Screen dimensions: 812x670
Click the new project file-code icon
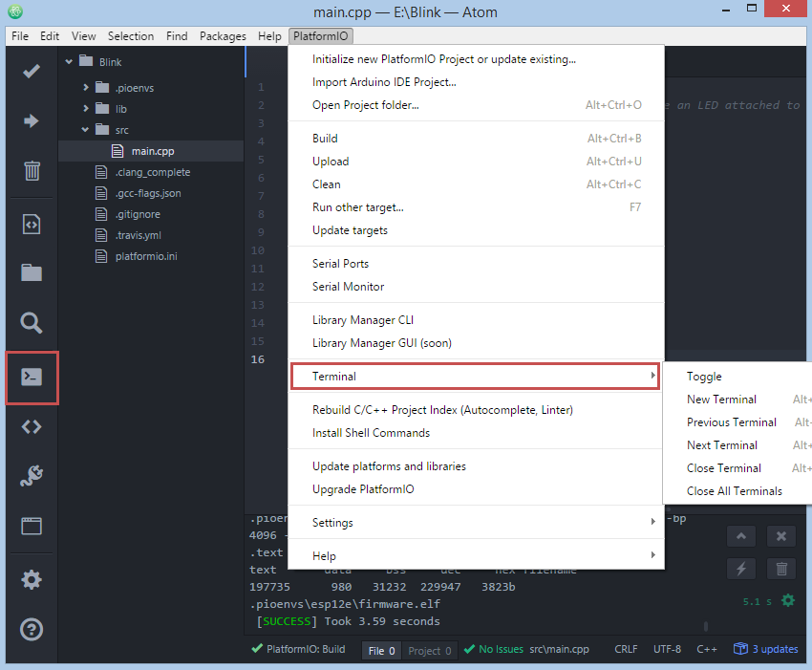point(32,225)
